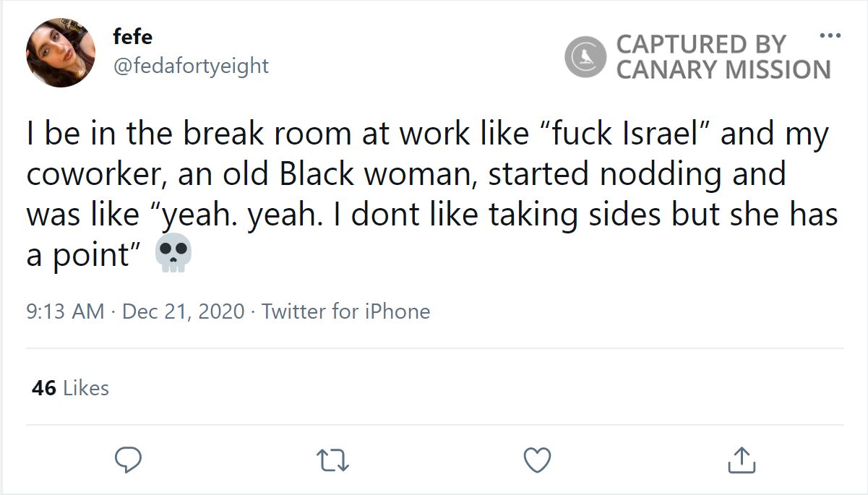Like the tweet with the heart icon

coord(537,460)
